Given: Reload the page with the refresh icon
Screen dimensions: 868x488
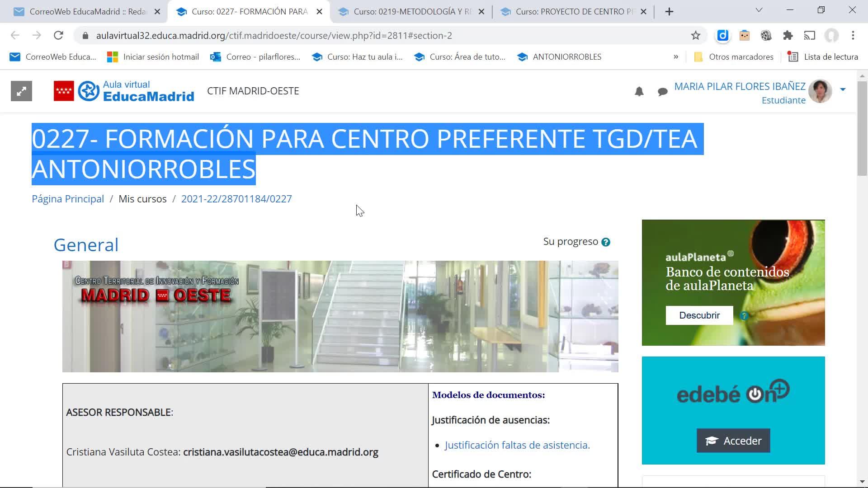Looking at the screenshot, I should (58, 36).
